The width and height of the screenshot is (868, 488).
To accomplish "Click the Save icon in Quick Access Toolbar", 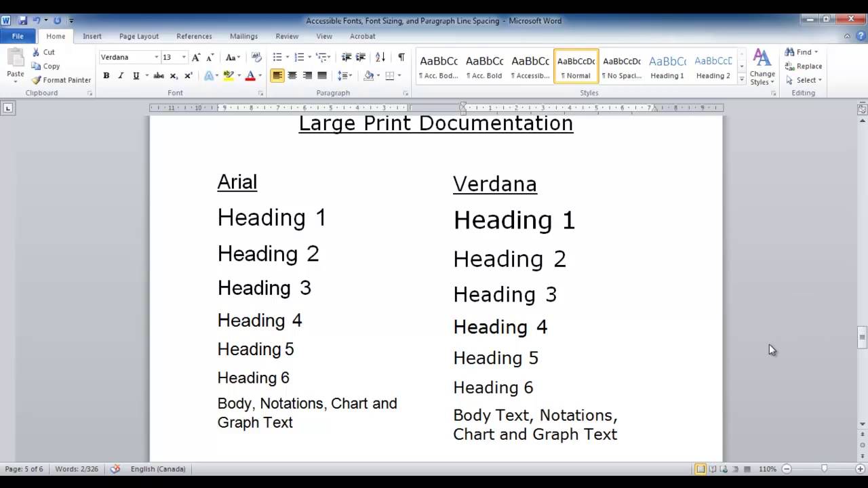I will 23,21.
